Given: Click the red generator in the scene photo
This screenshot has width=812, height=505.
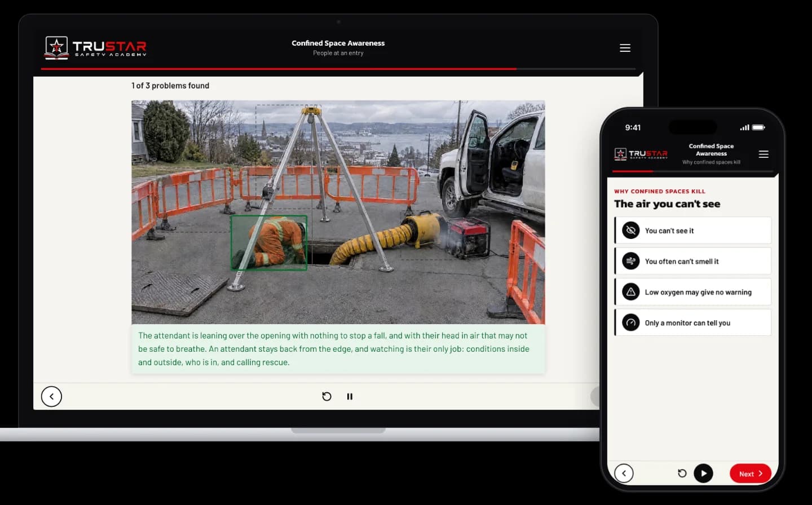Looking at the screenshot, I should 469,237.
